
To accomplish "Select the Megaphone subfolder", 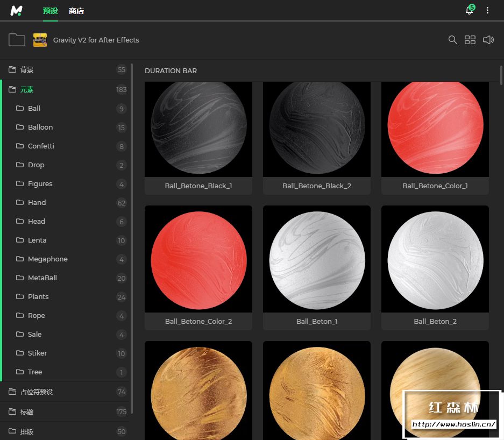I will 47,259.
